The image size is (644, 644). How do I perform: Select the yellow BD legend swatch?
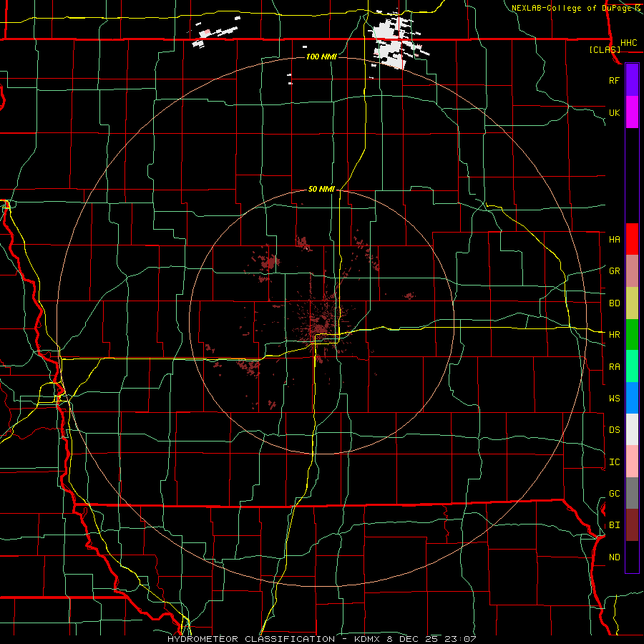coord(632,303)
